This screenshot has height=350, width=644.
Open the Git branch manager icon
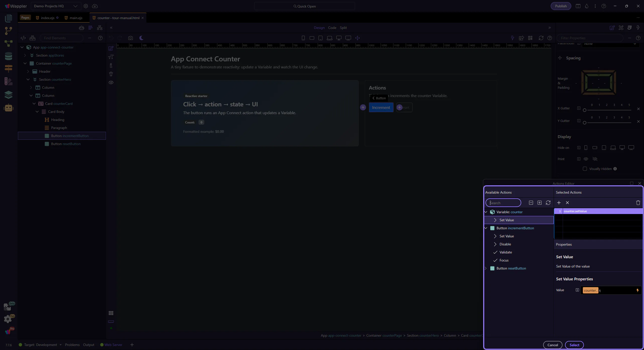click(x=8, y=31)
